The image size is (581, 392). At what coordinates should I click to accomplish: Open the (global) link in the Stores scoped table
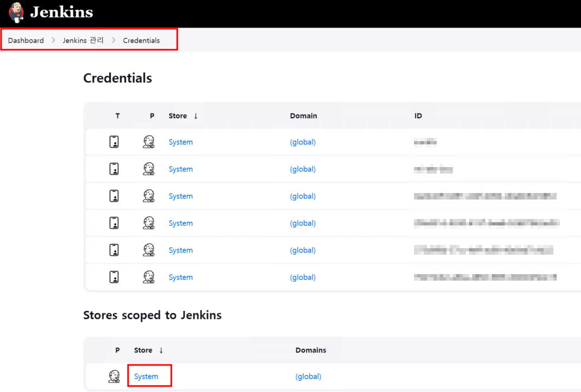[x=308, y=376]
